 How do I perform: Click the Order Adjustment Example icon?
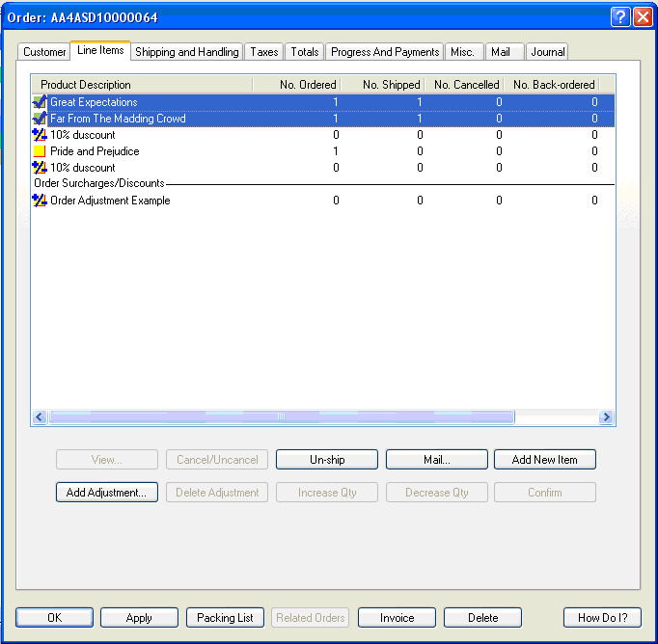click(x=40, y=201)
